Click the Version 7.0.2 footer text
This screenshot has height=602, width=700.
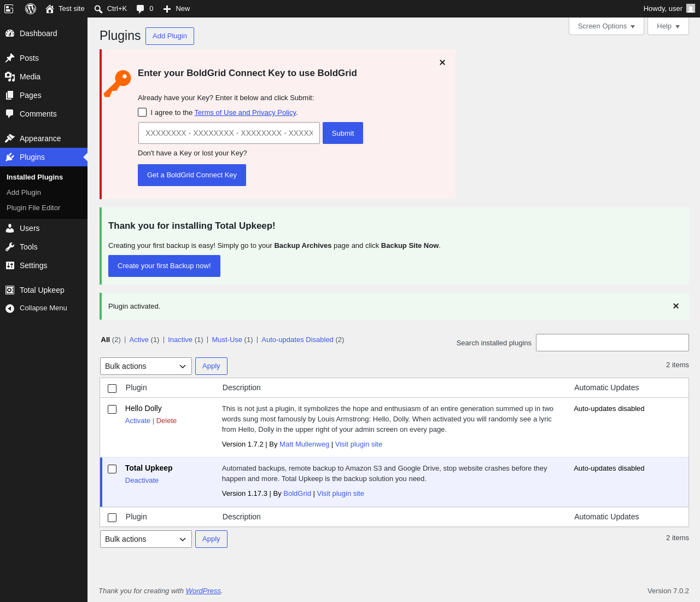[668, 591]
